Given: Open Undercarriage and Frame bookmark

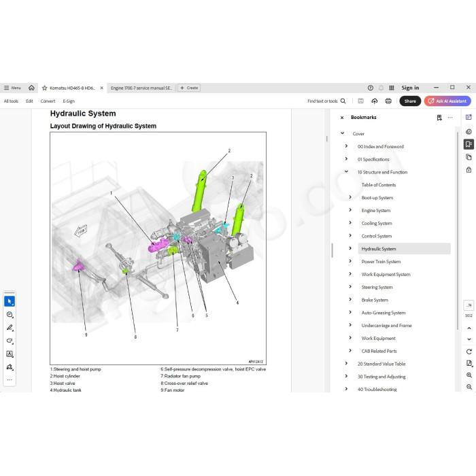Looking at the screenshot, I should [x=386, y=325].
